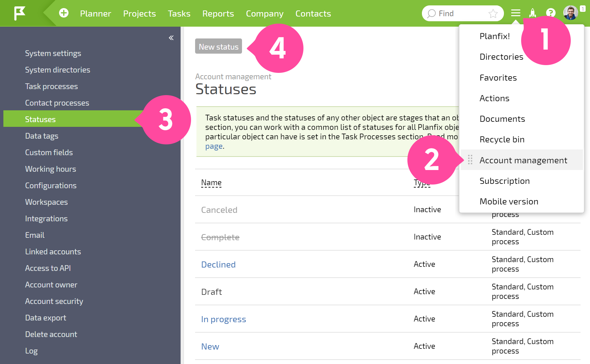Open Custom fields in sidebar

click(49, 152)
